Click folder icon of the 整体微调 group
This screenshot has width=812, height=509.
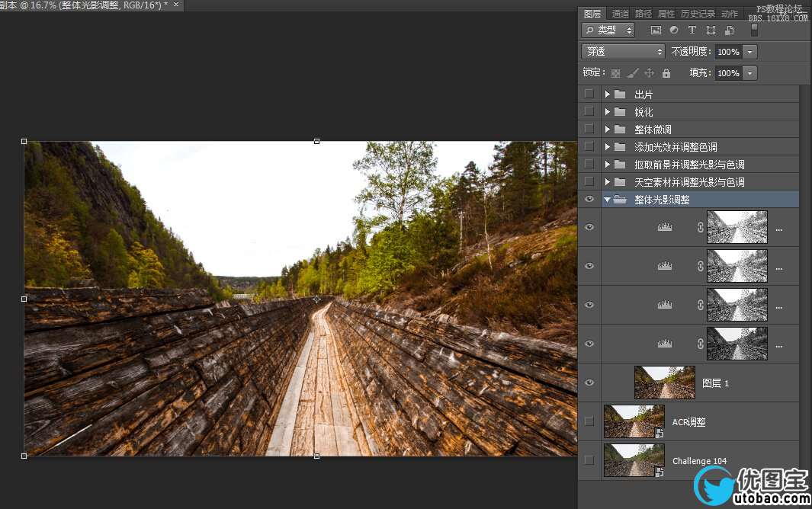pos(620,130)
